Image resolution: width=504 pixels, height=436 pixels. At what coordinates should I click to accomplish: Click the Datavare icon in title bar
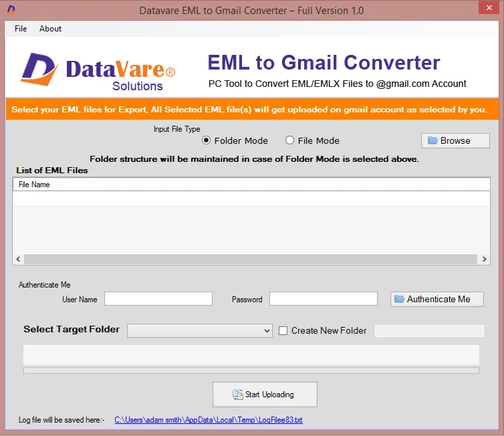pyautogui.click(x=11, y=9)
